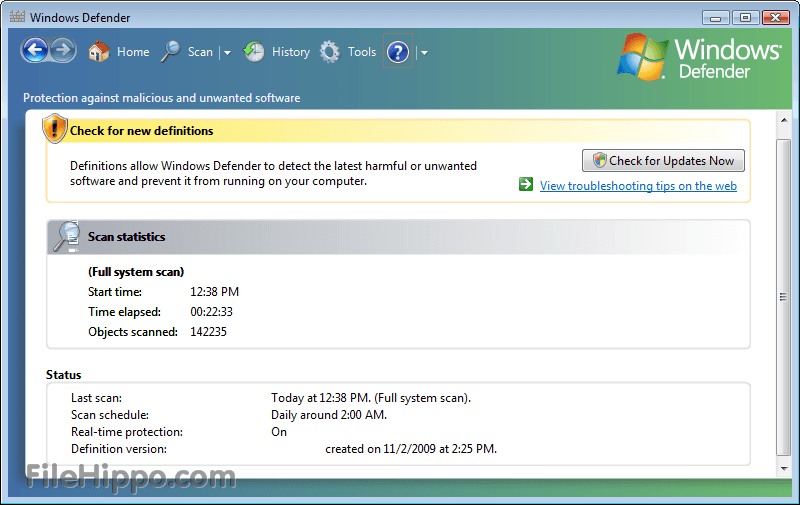This screenshot has width=800, height=505.
Task: Click the Home house icon
Action: pos(98,52)
